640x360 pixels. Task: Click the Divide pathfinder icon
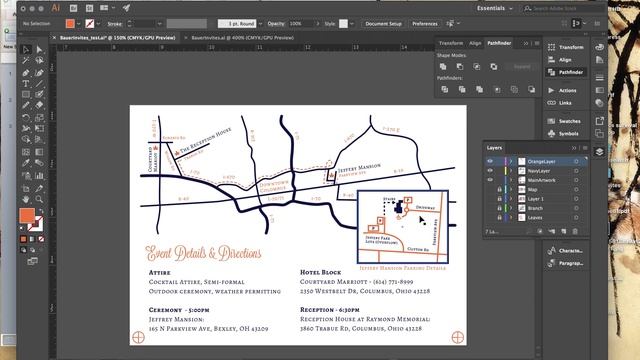[x=445, y=89]
